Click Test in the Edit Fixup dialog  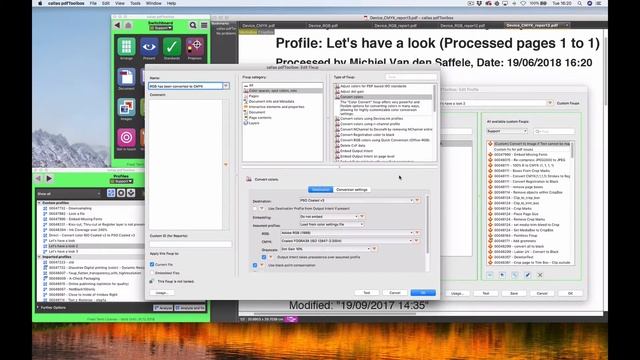pyautogui.click(x=367, y=293)
